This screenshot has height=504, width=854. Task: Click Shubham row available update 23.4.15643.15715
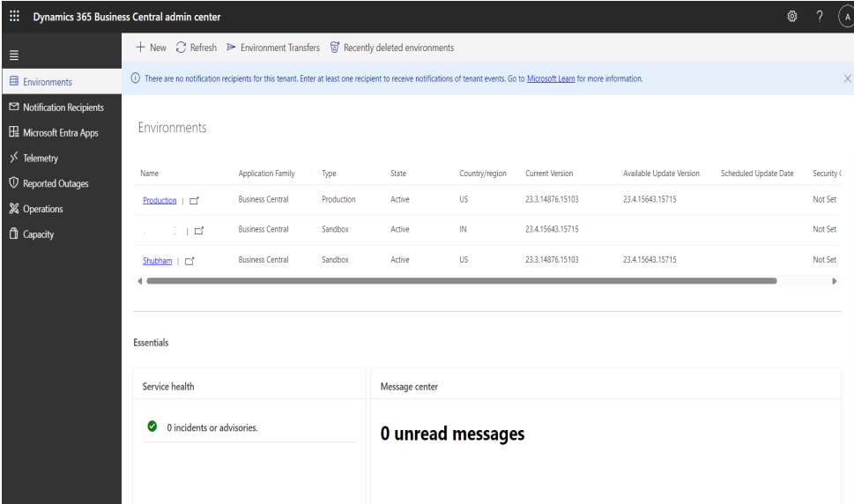coord(650,260)
